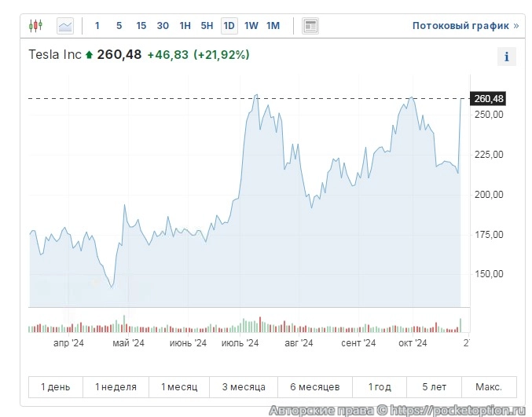
Task: Show the 1 день time range
Action: [56, 387]
